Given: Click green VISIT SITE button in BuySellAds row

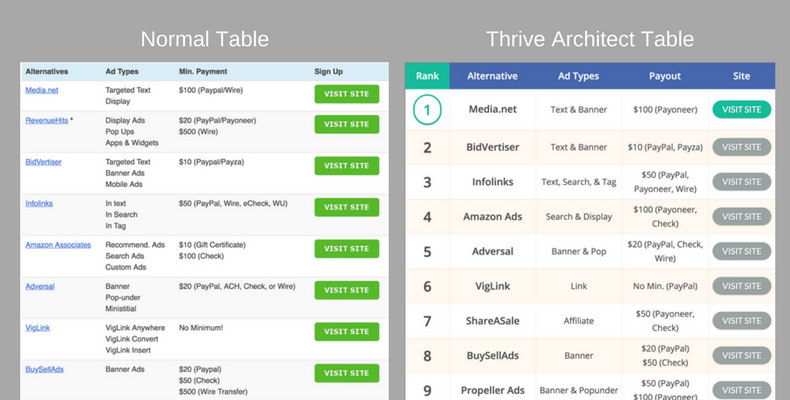Looking at the screenshot, I should 347,373.
